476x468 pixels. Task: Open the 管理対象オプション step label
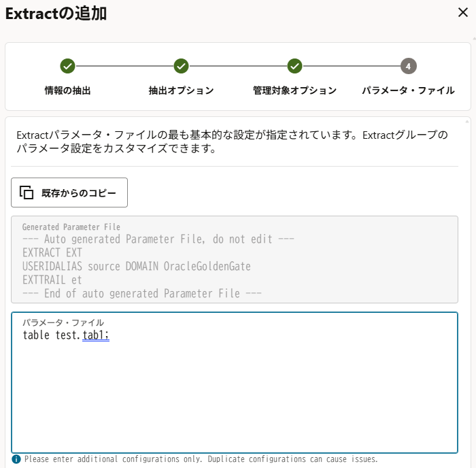(294, 90)
